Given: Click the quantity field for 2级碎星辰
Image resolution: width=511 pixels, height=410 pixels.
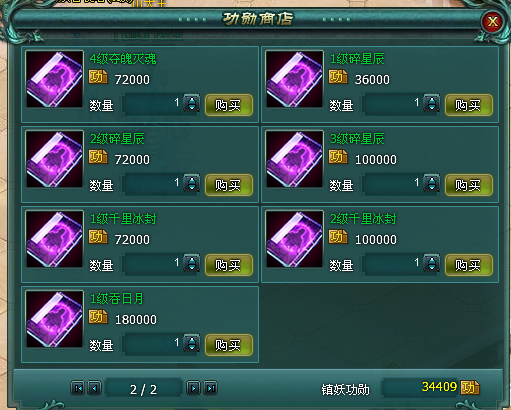Looking at the screenshot, I should [153, 184].
